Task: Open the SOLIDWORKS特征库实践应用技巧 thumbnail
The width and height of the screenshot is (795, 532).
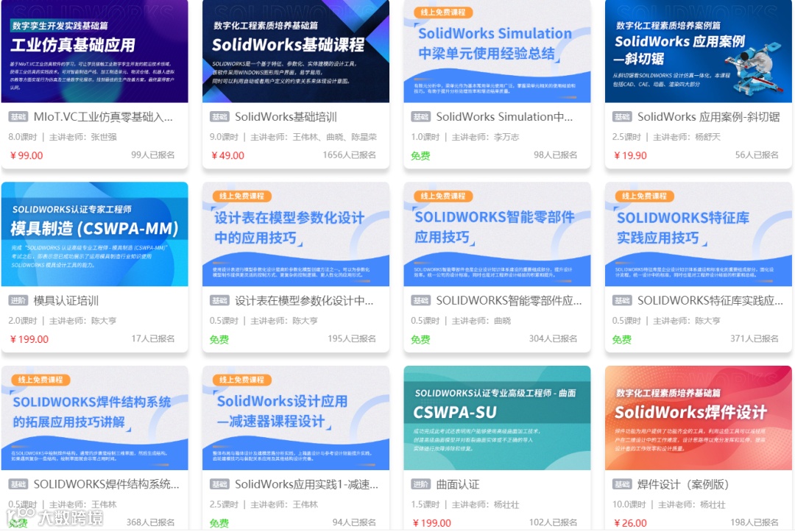Action: [698, 234]
